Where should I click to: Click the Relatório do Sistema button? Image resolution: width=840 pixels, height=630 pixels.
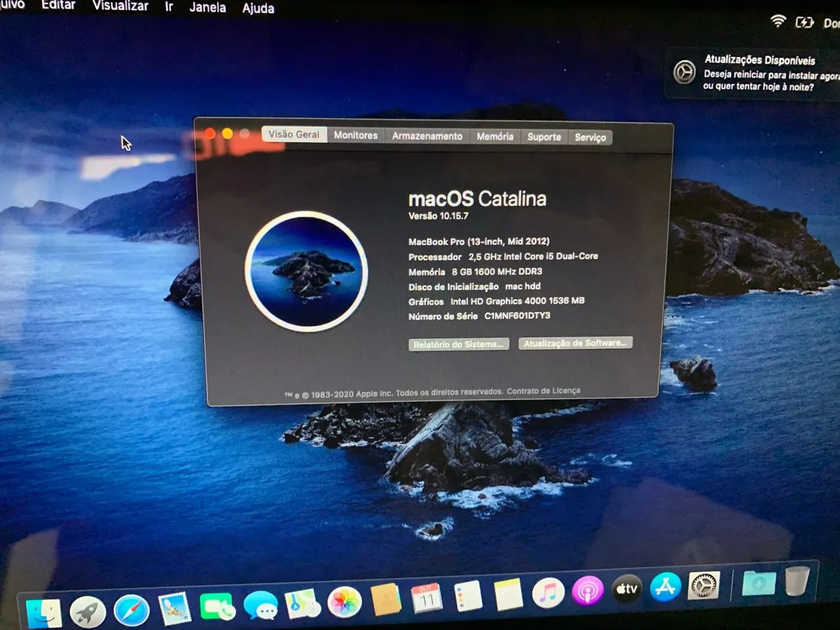click(459, 345)
